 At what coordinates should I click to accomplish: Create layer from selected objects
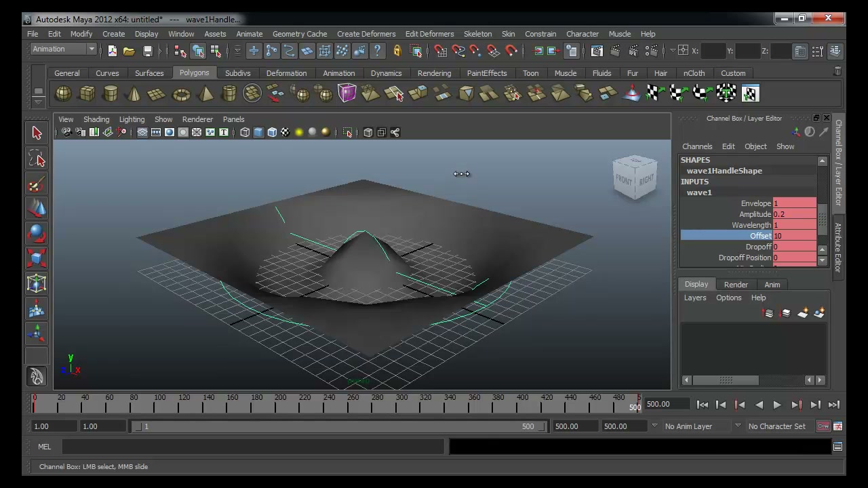tap(819, 313)
